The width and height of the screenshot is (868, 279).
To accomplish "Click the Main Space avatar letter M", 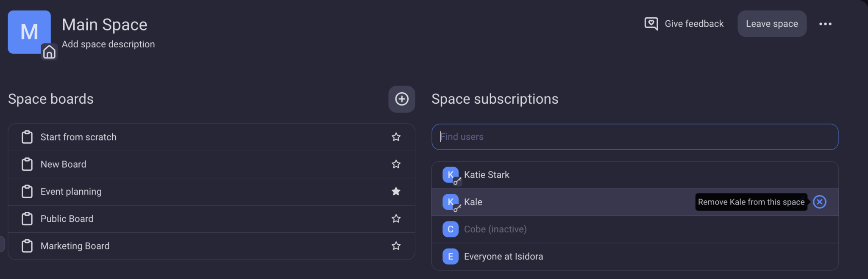I will (x=29, y=32).
